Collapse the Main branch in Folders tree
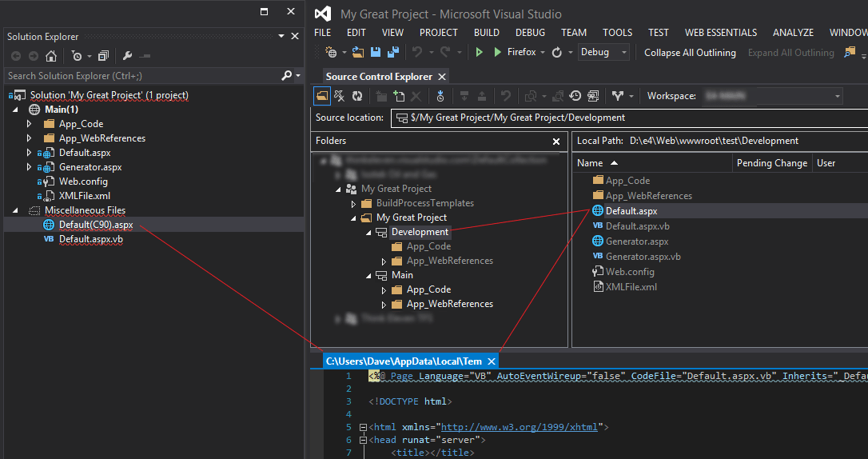The height and width of the screenshot is (459, 868). [x=368, y=276]
